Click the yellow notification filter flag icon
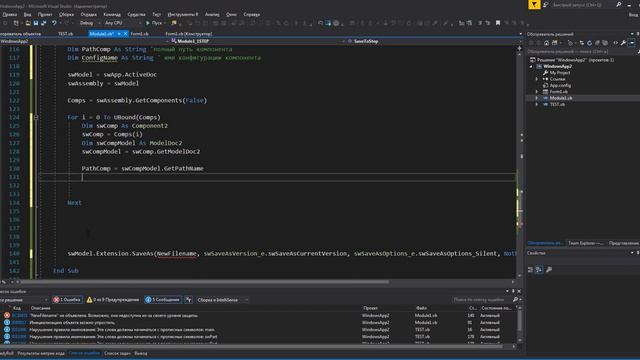 click(x=534, y=4)
